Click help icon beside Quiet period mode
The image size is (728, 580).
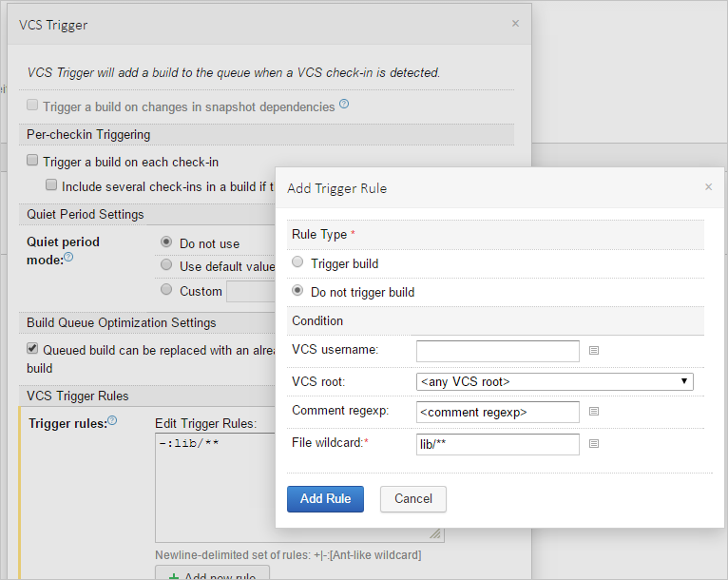pyautogui.click(x=68, y=258)
